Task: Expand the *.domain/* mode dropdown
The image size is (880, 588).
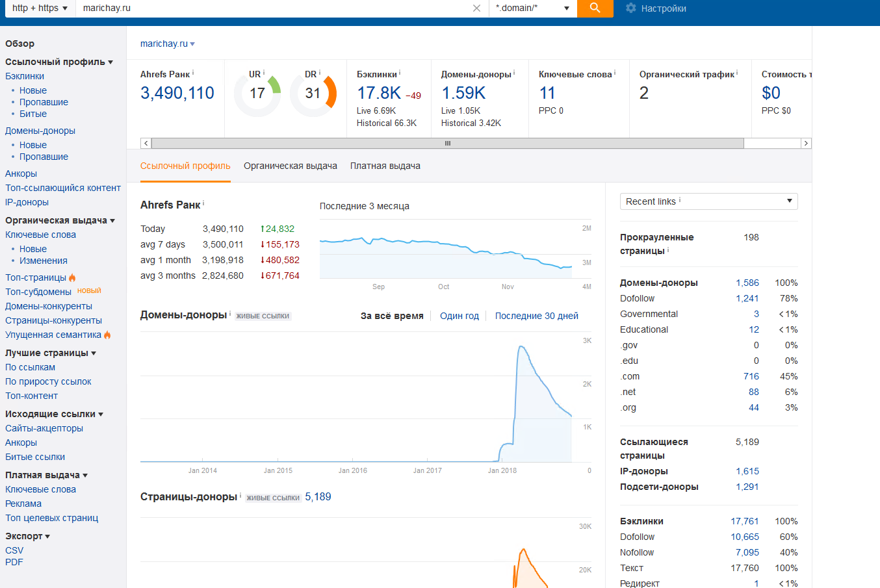Action: pos(533,8)
